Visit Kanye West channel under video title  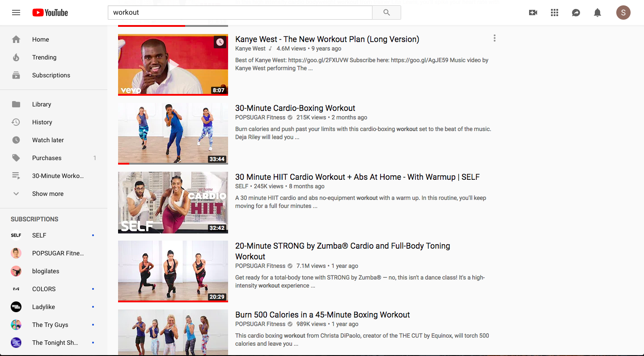250,49
